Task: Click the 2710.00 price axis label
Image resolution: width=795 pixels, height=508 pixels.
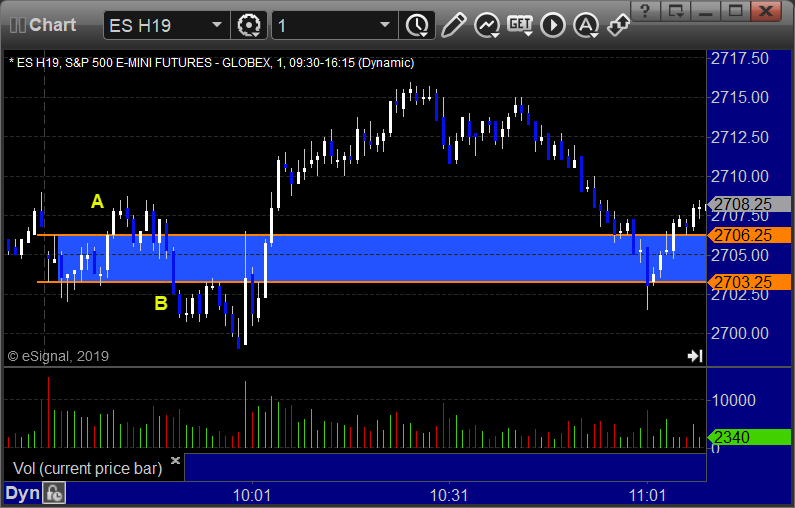Action: point(740,176)
